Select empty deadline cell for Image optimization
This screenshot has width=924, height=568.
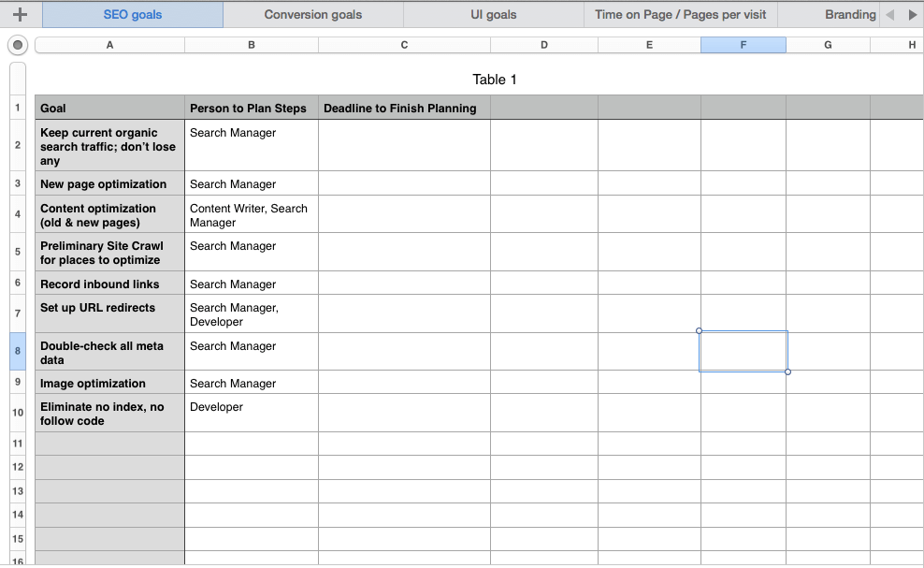point(404,383)
